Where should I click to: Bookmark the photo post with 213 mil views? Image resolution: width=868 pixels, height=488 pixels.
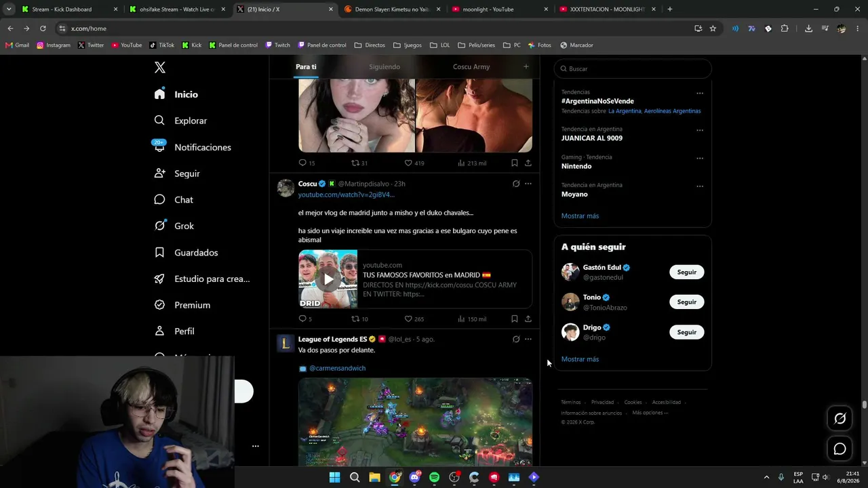[514, 163]
